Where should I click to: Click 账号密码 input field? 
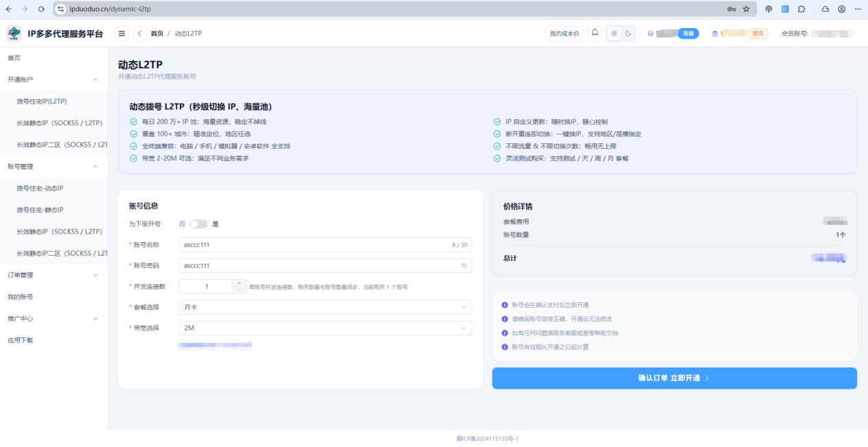point(325,265)
